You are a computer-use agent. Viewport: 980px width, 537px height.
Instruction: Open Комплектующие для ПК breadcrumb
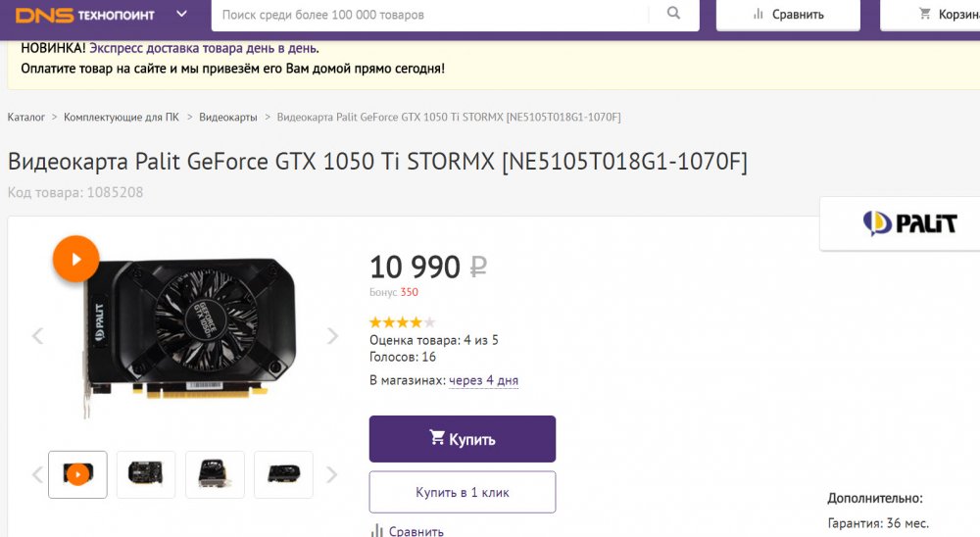coord(122,118)
